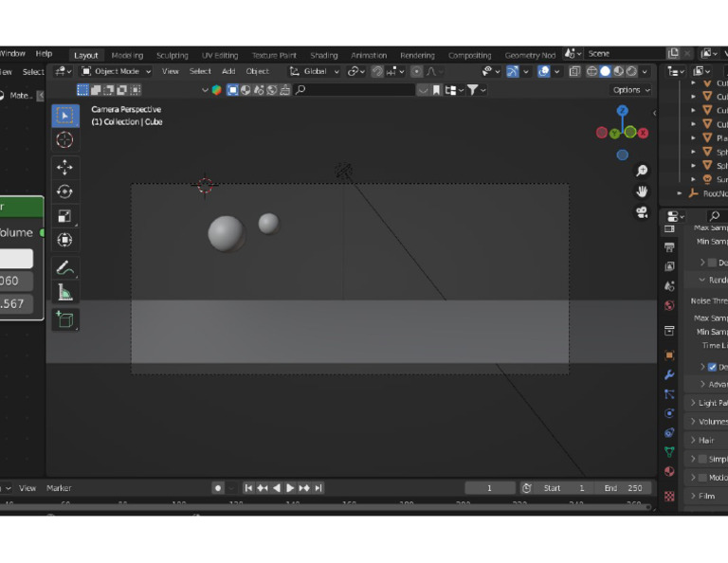Viewport: 728px width, 563px height.
Task: Click the zoom magnifier viewport icon
Action: [x=642, y=171]
